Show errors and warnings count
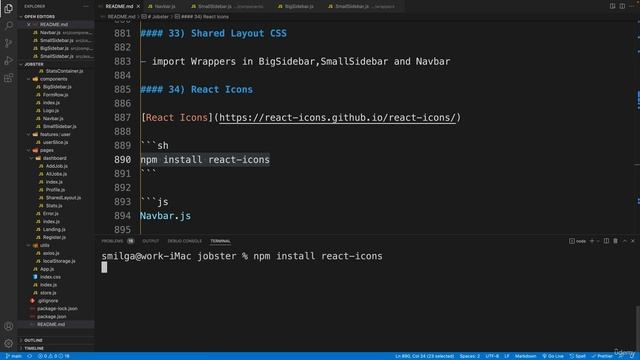This screenshot has height=360, width=640. click(53, 356)
